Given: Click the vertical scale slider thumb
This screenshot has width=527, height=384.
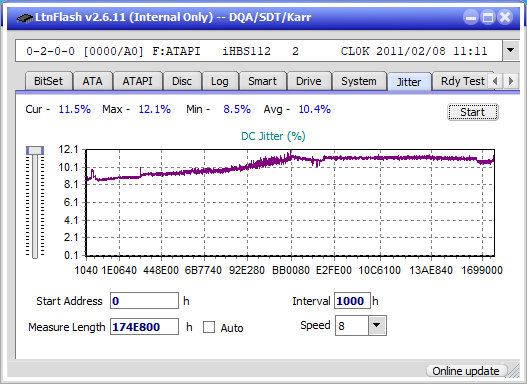Looking at the screenshot, I should click(35, 151).
